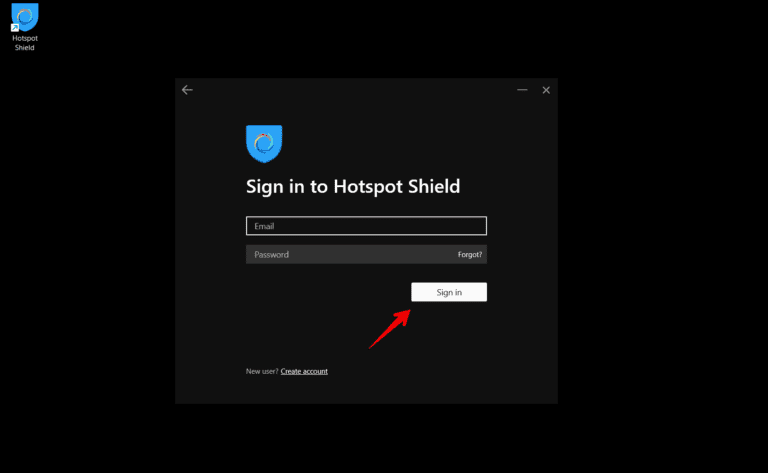This screenshot has height=473, width=768.
Task: Submit with the Sign in button
Action: click(x=449, y=292)
